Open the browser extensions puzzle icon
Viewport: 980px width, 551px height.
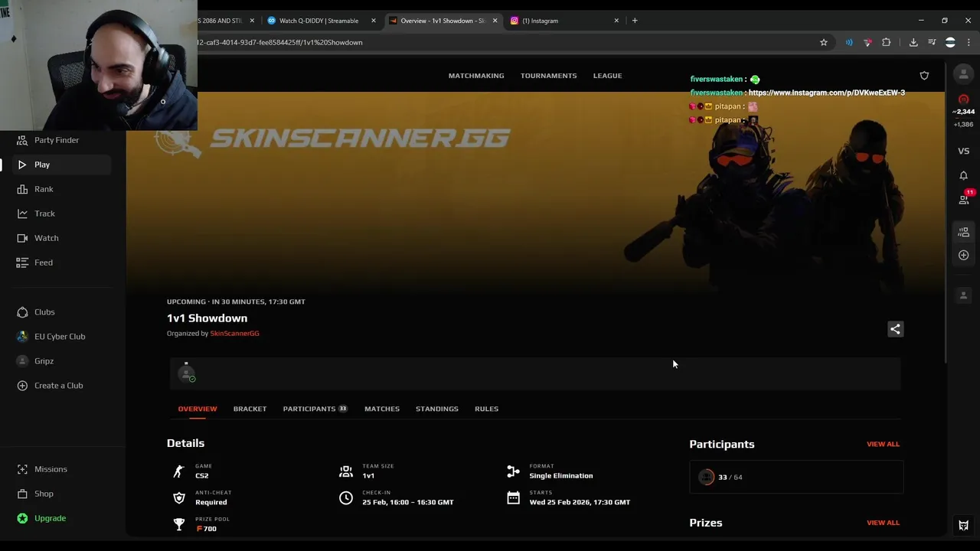(886, 43)
